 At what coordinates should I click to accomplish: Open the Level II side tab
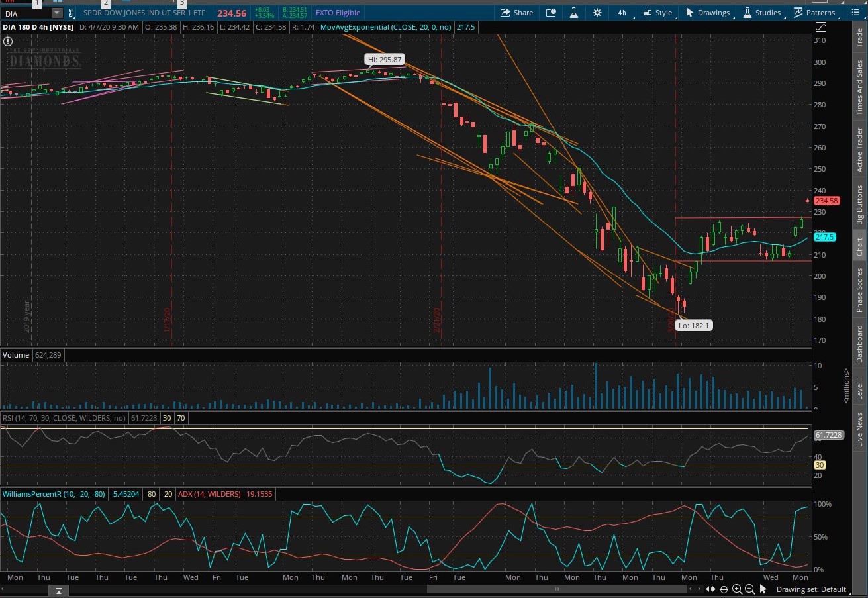point(859,387)
